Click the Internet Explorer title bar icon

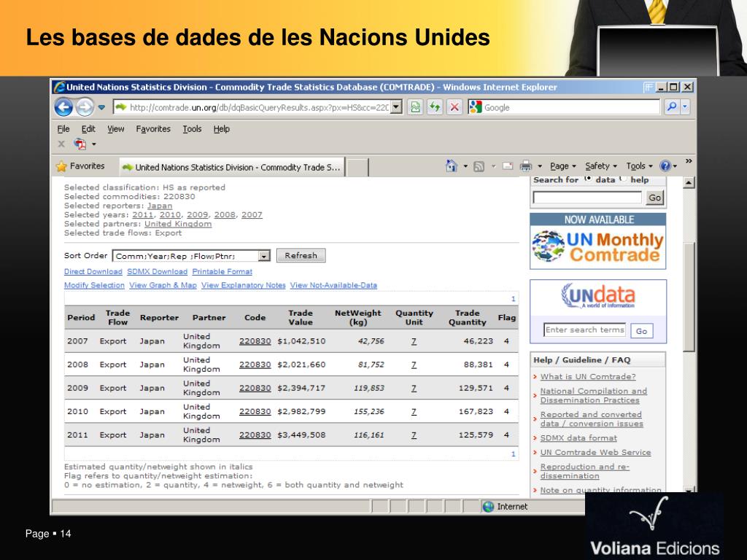pyautogui.click(x=60, y=87)
